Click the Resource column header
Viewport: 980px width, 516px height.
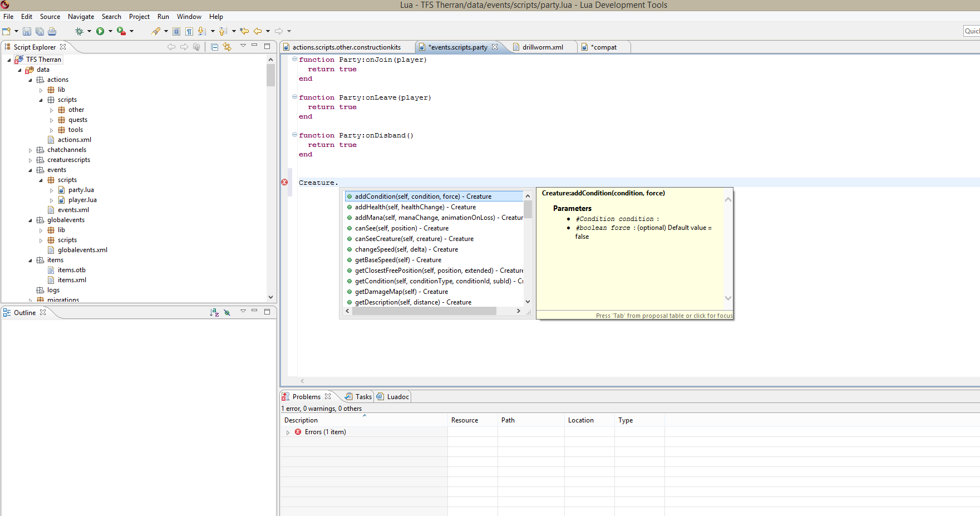(472, 420)
